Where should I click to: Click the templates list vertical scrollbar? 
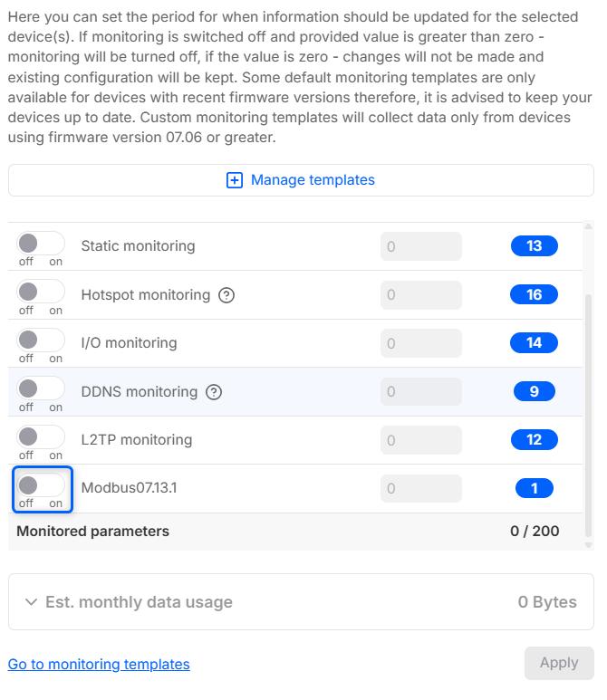point(588,408)
